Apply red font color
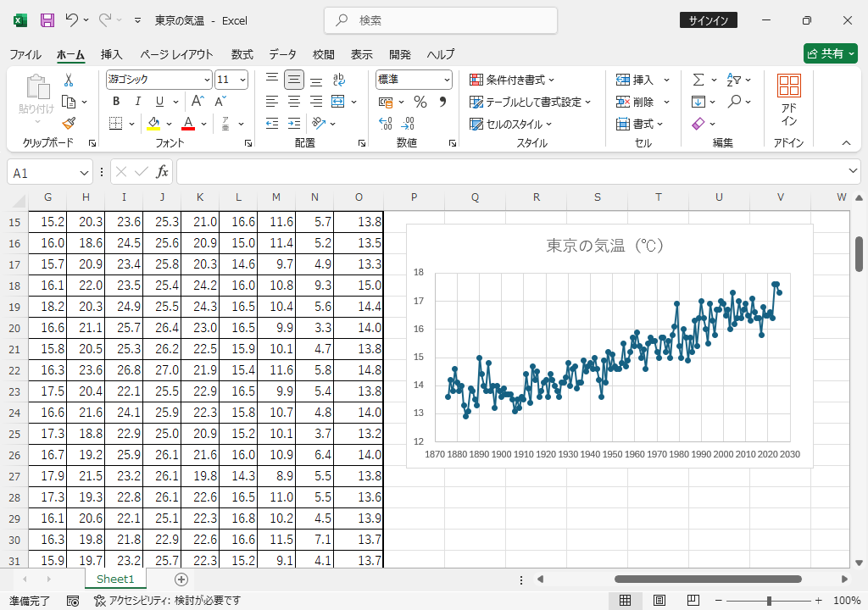This screenshot has width=868, height=610. tap(188, 124)
